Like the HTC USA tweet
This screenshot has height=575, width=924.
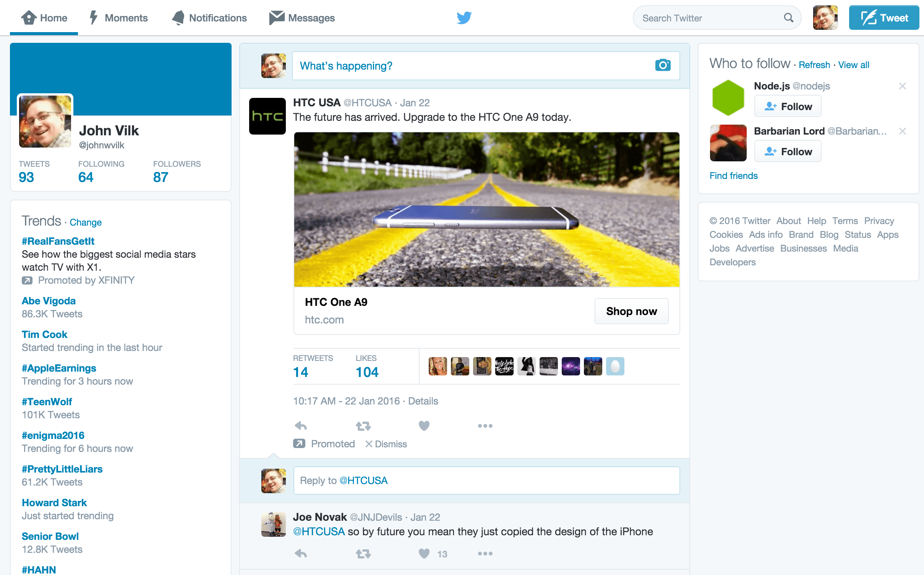click(424, 426)
